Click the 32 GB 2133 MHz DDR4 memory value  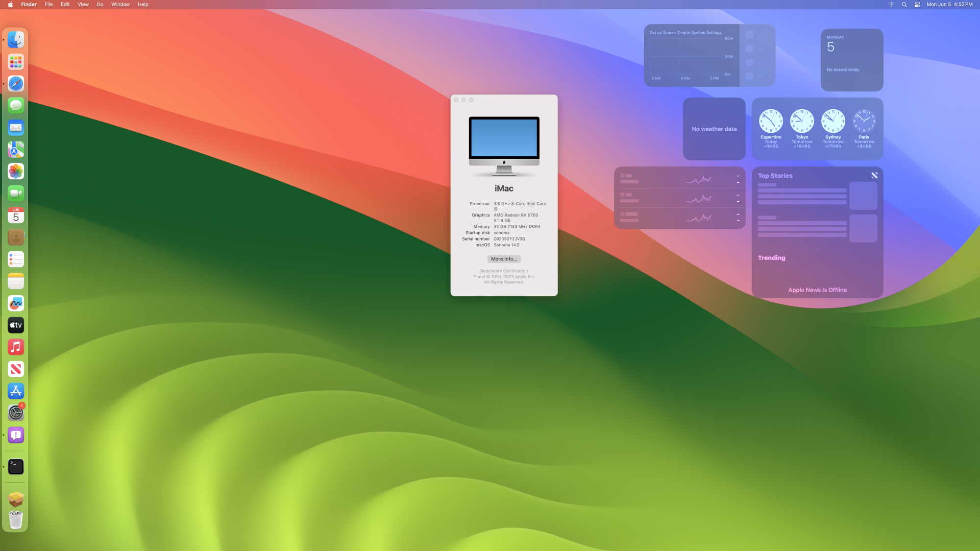(517, 227)
